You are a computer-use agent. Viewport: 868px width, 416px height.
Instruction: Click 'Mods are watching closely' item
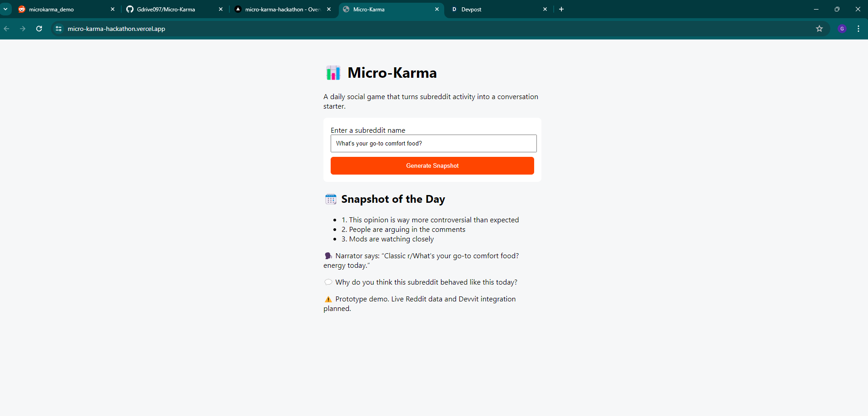point(387,239)
